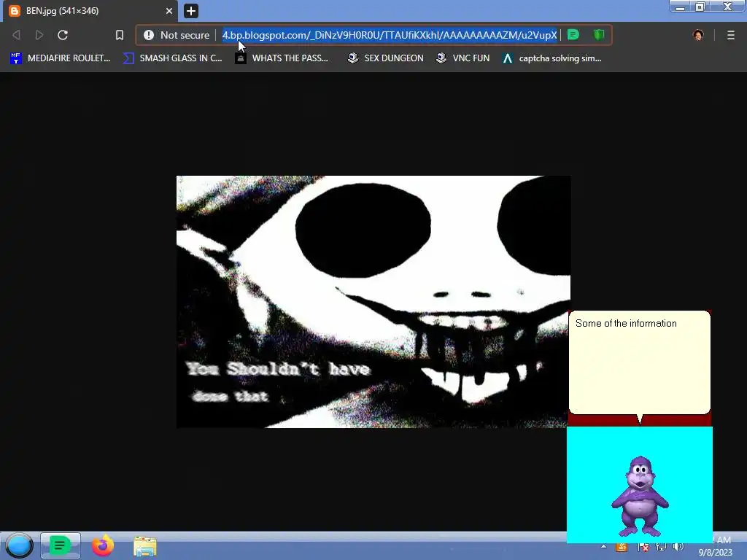
Task: Open the network tray icon
Action: coord(661,547)
